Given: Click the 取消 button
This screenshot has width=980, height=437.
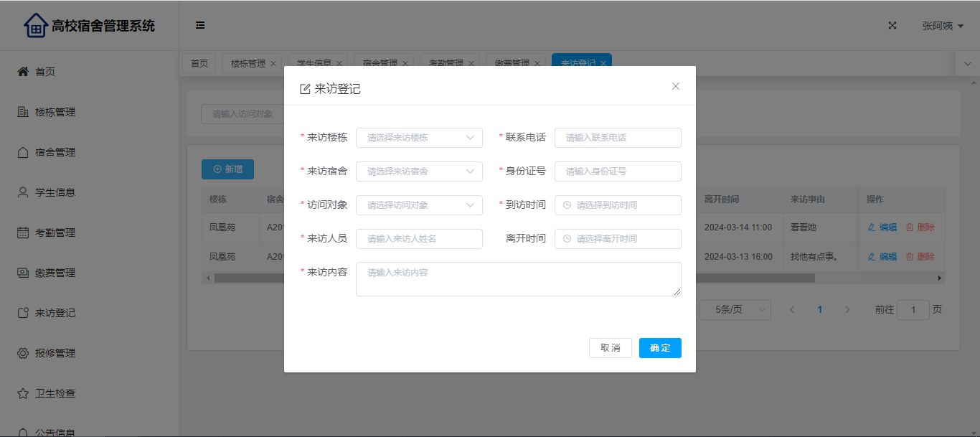Looking at the screenshot, I should [x=611, y=348].
